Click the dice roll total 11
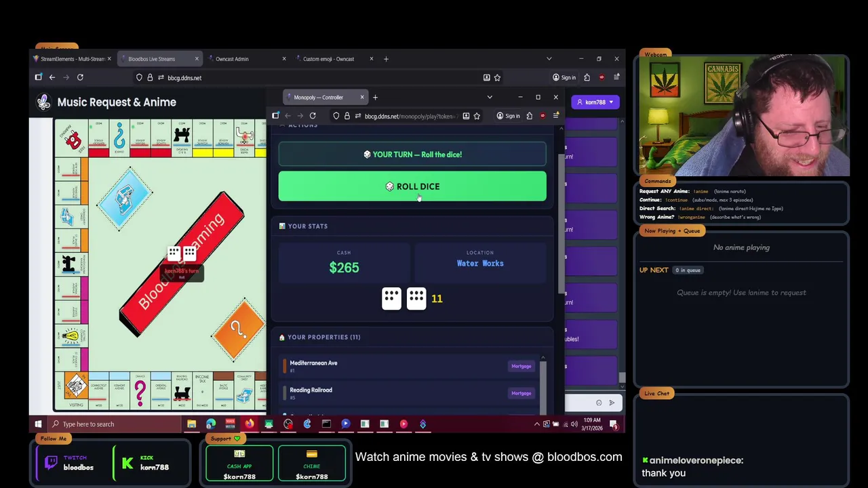The image size is (868, 488). (437, 298)
